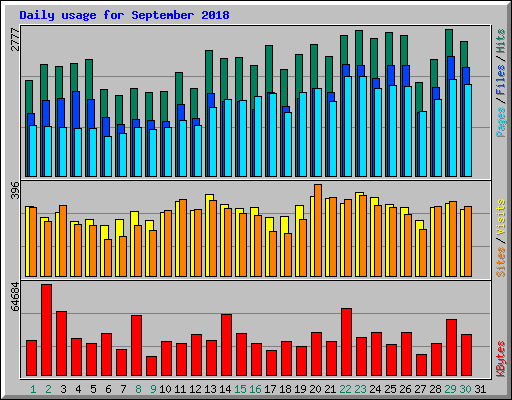Click the green 'Hits' legend label
Image resolution: width=512 pixels, height=400 pixels.
(501, 41)
